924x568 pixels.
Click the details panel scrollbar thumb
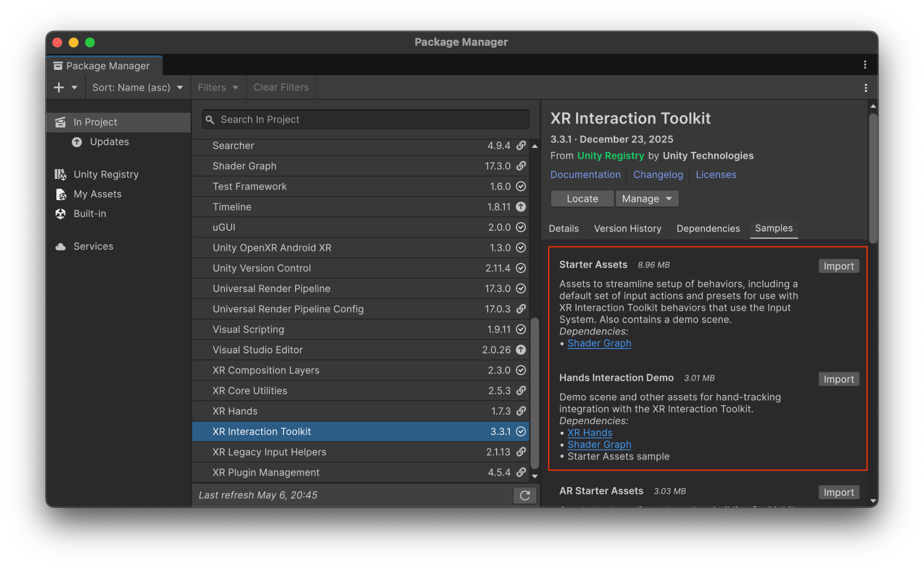pos(873,178)
